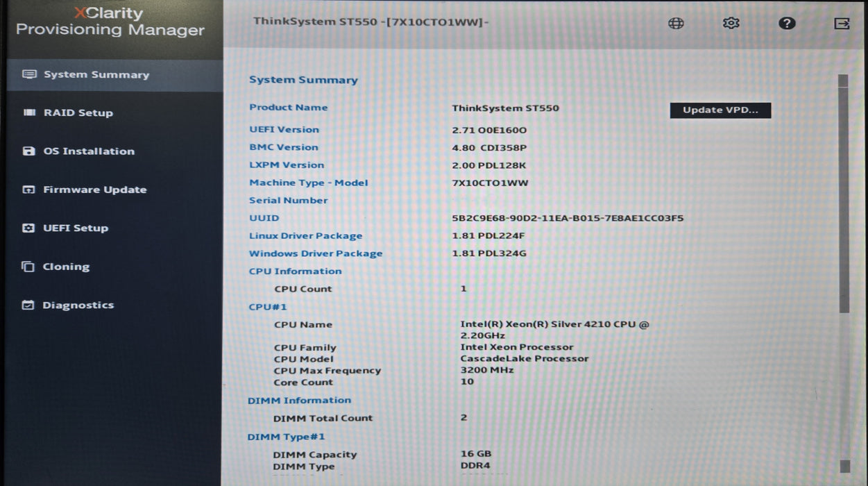Click the DDR4 value
The image size is (868, 486).
coord(475,466)
